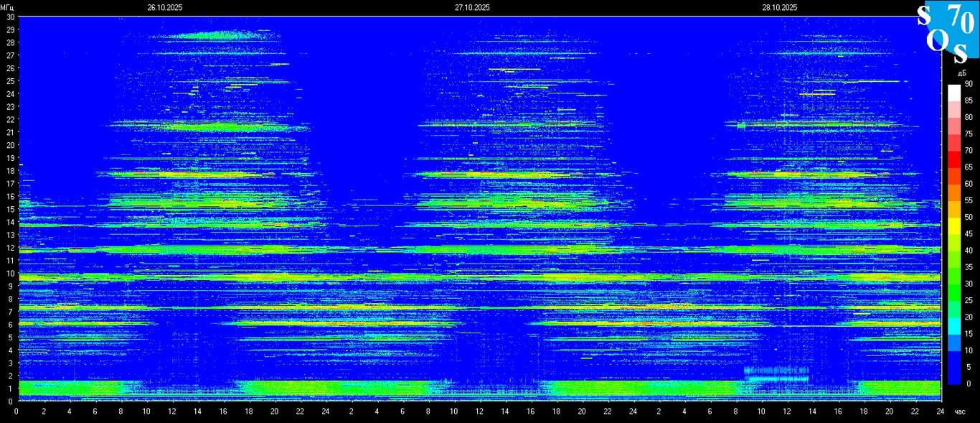This screenshot has height=423, width=980.
Task: Click the bright band near 28.5 MHz
Action: 204,34
